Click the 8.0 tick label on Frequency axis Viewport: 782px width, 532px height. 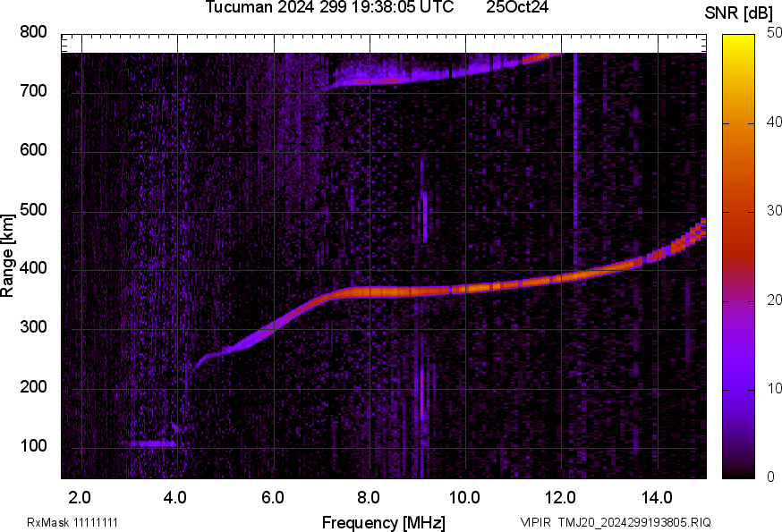click(370, 497)
